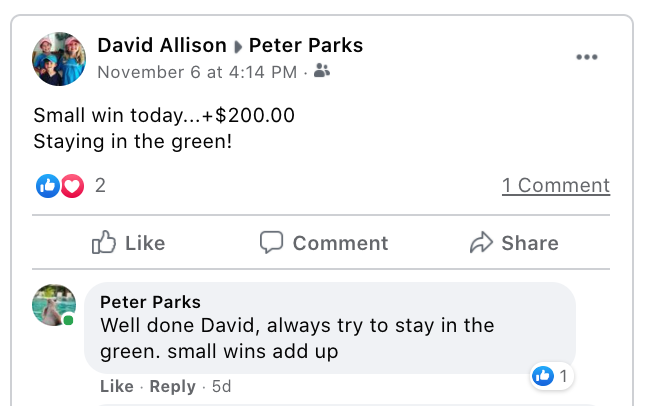648x406 pixels.
Task: Click the arrow between David and Peter names
Action: [238, 46]
